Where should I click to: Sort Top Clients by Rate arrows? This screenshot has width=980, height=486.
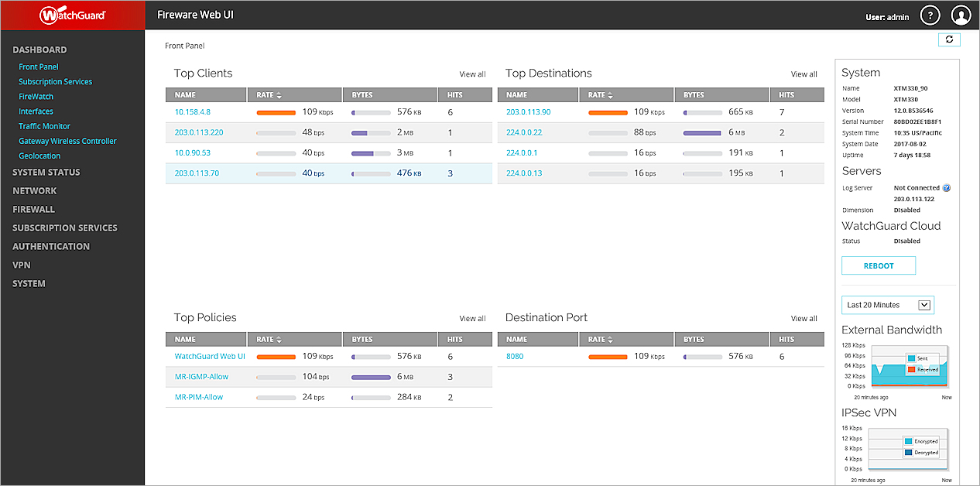click(x=279, y=95)
